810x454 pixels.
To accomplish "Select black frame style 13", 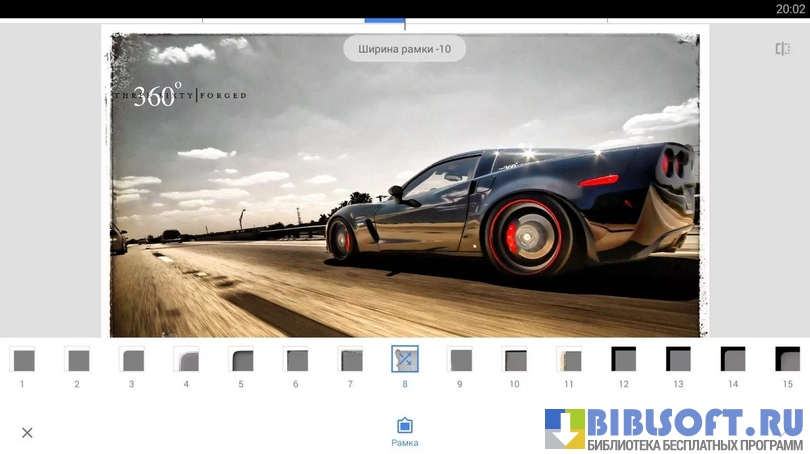I will pyautogui.click(x=678, y=359).
